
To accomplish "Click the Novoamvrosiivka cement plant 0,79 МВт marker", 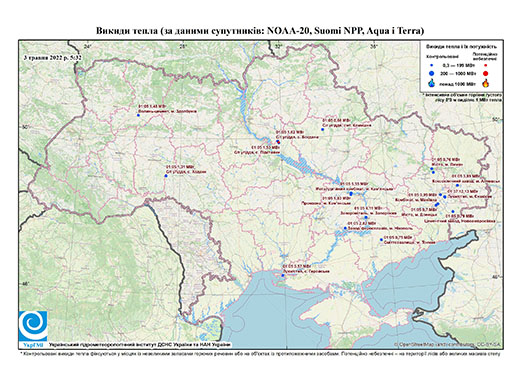I will (453, 212).
